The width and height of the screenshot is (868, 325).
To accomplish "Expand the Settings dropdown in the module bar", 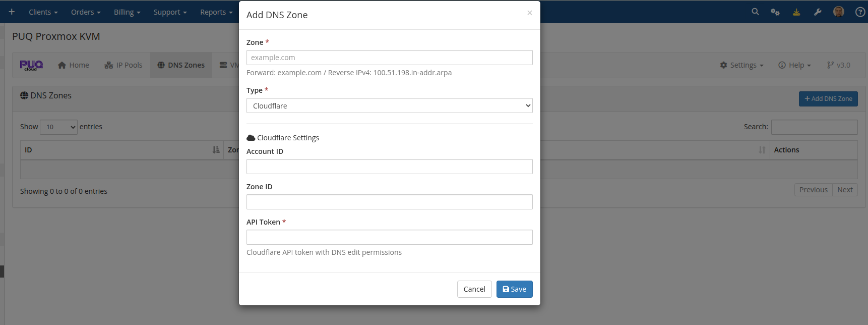I will [x=741, y=65].
